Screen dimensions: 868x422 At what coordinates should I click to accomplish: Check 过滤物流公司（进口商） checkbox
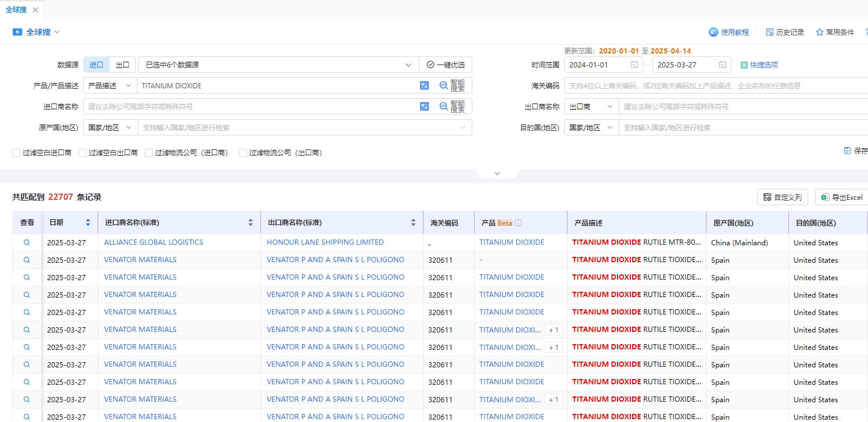click(x=149, y=153)
